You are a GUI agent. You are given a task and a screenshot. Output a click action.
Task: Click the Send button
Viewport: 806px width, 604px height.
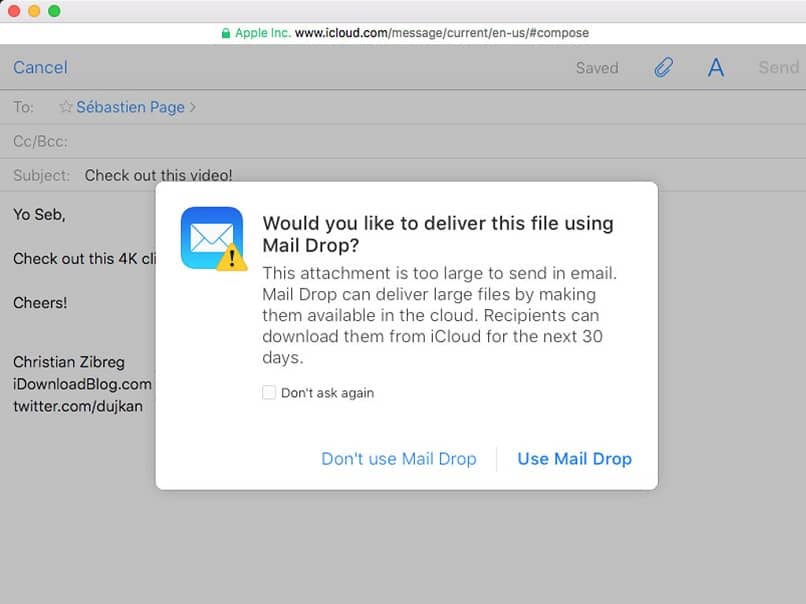(x=779, y=67)
